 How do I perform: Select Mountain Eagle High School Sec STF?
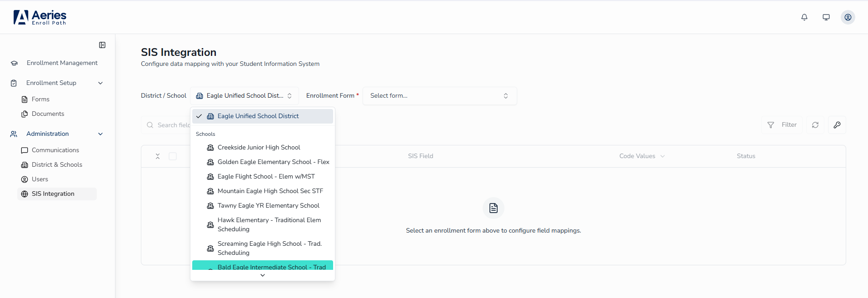(x=263, y=191)
